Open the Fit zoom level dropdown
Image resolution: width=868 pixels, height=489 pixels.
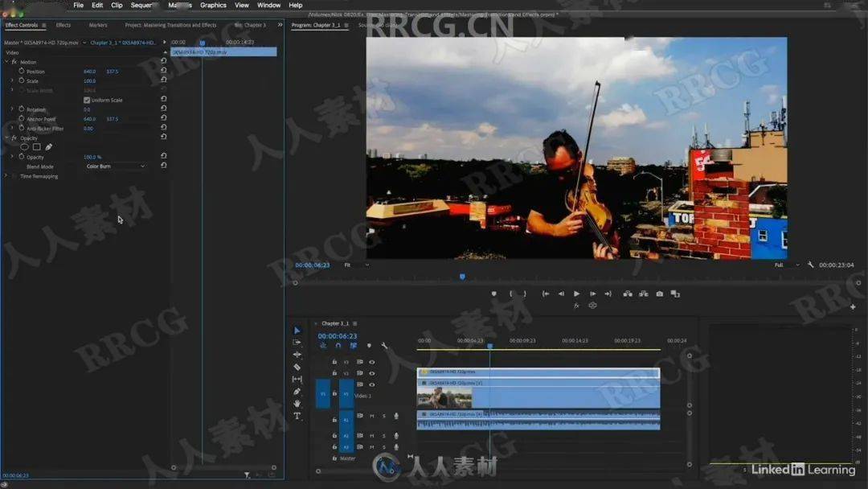(x=357, y=265)
